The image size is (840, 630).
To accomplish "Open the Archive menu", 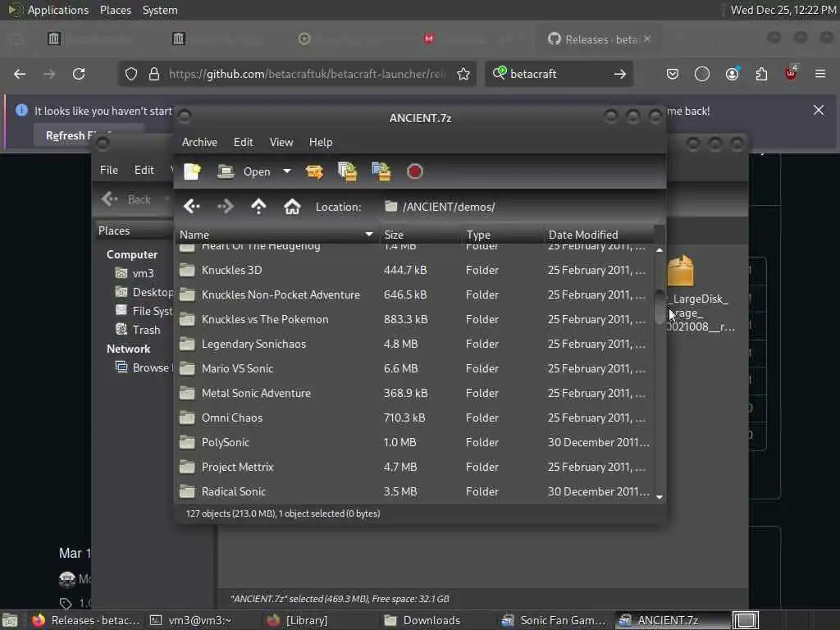I will click(199, 142).
